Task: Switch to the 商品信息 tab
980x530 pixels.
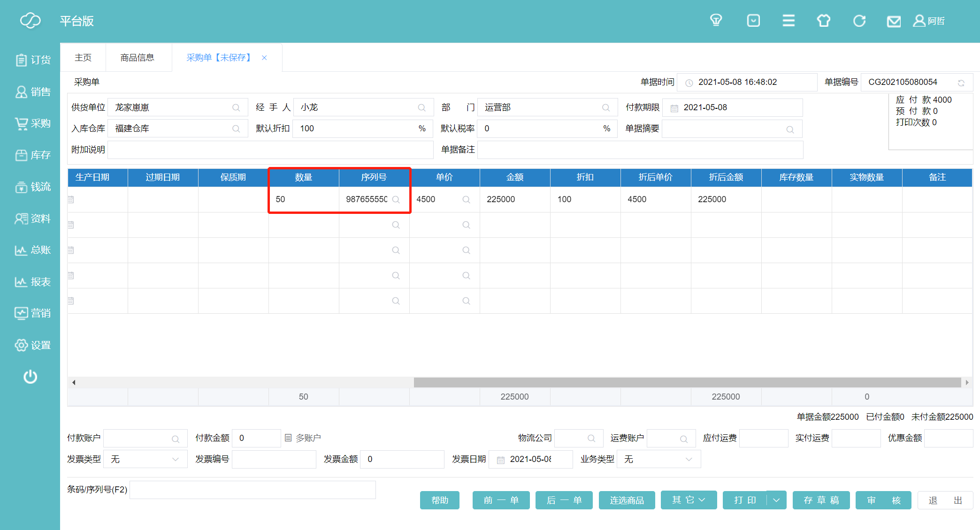Action: (x=137, y=57)
